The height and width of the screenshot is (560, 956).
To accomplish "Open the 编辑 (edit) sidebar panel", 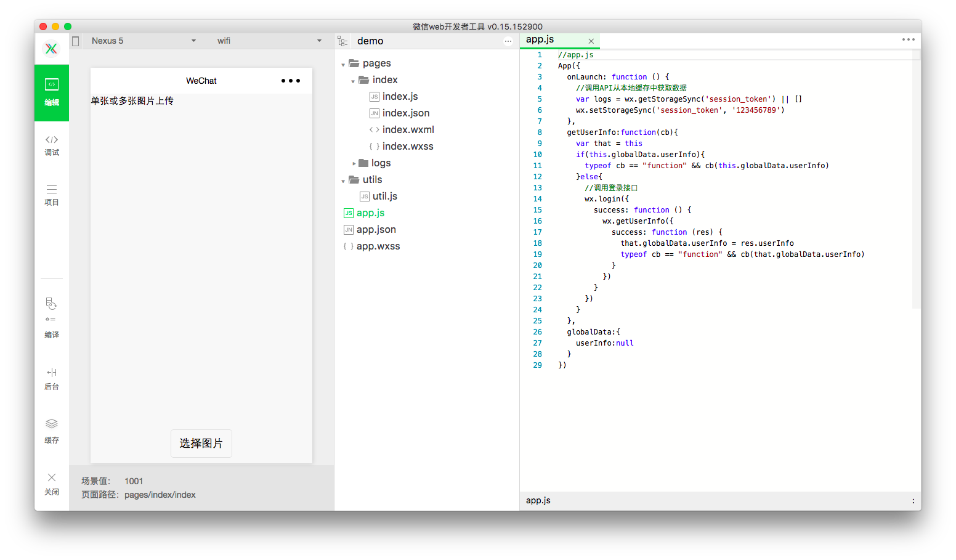I will coord(52,92).
